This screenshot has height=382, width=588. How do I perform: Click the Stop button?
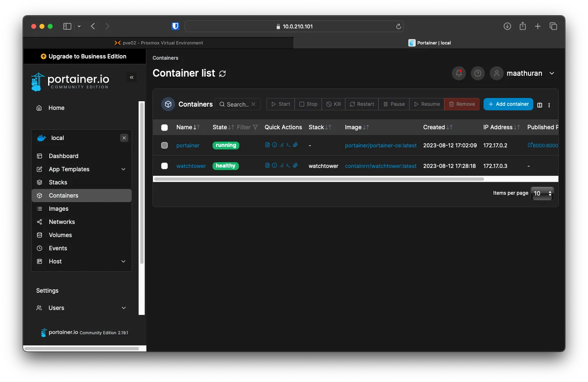[308, 104]
